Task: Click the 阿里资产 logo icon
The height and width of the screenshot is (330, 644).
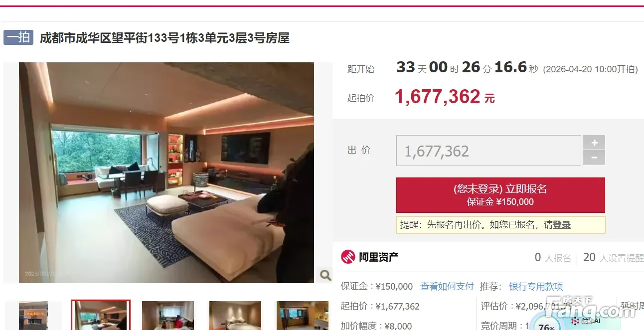Action: click(x=348, y=257)
